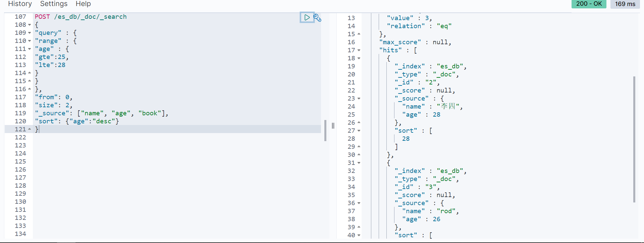The height and width of the screenshot is (243, 644).
Task: Collapse the range block at line 110
Action: (30, 41)
